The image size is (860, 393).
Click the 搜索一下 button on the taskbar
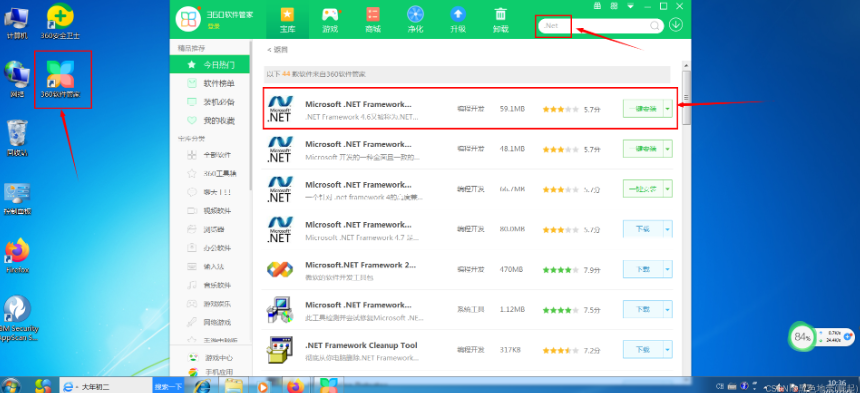pos(168,386)
